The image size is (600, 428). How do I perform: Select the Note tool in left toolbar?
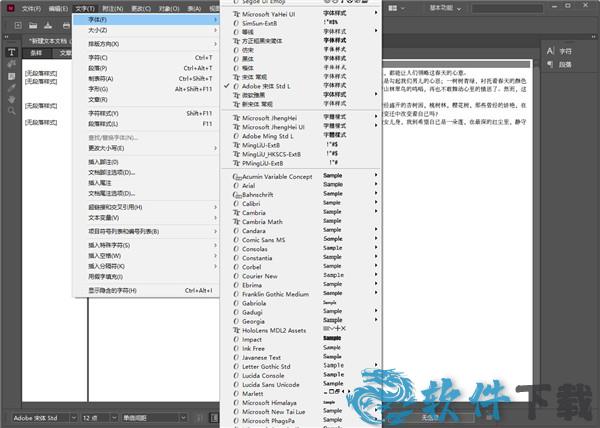click(11, 76)
